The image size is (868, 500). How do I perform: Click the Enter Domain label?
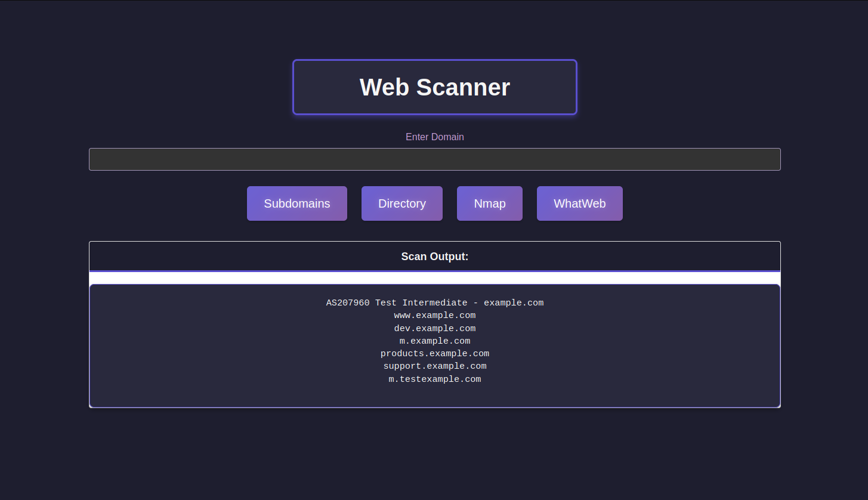pos(434,137)
